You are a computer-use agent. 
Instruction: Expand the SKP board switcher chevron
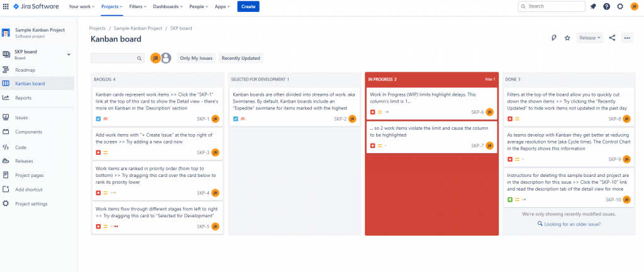pos(69,55)
